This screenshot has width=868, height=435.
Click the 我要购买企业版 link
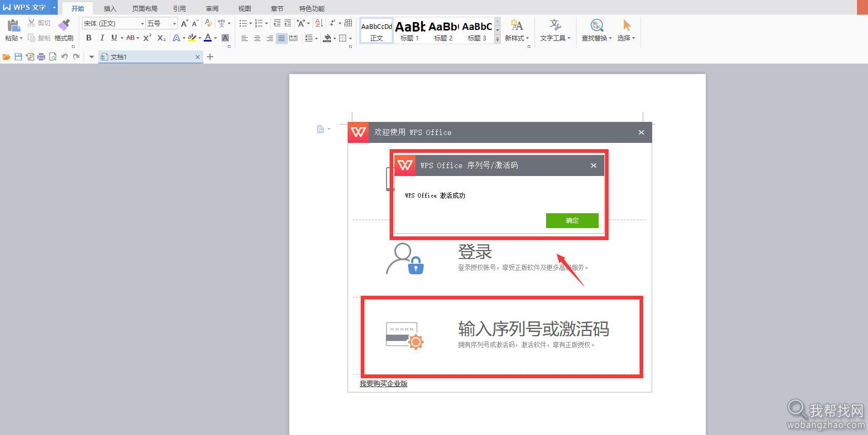tap(383, 384)
